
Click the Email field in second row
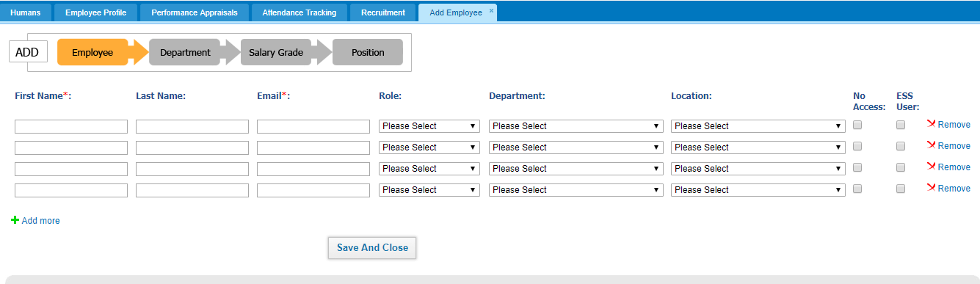(x=313, y=148)
